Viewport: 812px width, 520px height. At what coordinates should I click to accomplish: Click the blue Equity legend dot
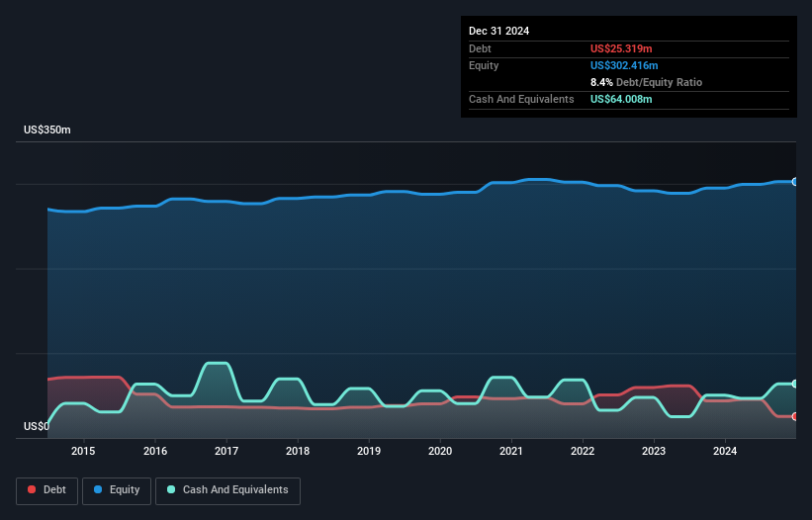(x=98, y=489)
